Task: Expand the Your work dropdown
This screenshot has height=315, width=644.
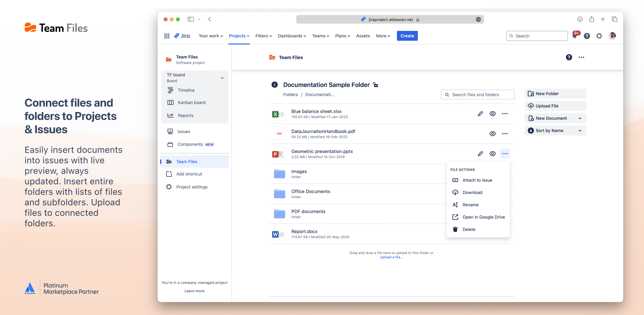Action: click(x=211, y=36)
